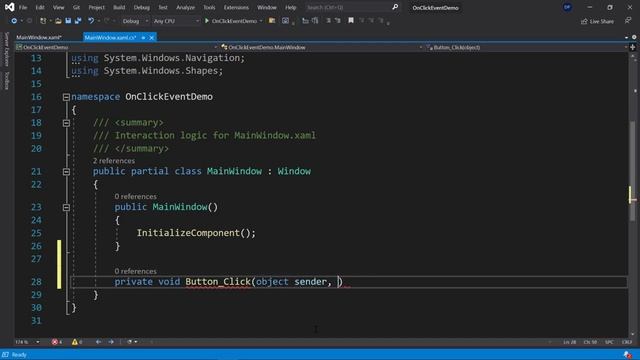Open the zoom percentage dropdown
The height and width of the screenshot is (360, 640).
click(x=27, y=342)
